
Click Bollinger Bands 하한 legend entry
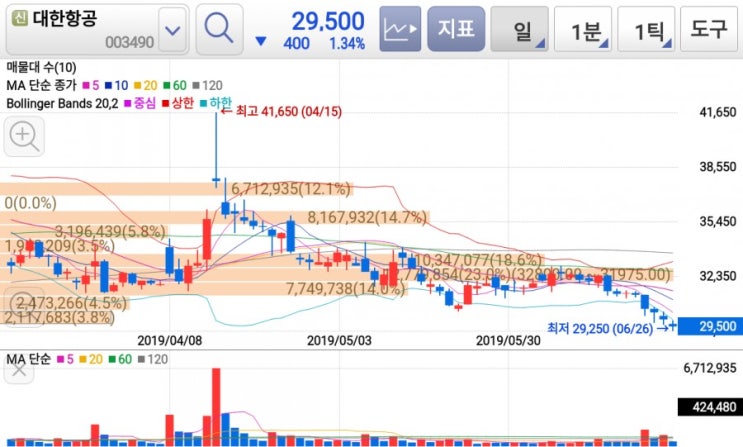(216, 102)
